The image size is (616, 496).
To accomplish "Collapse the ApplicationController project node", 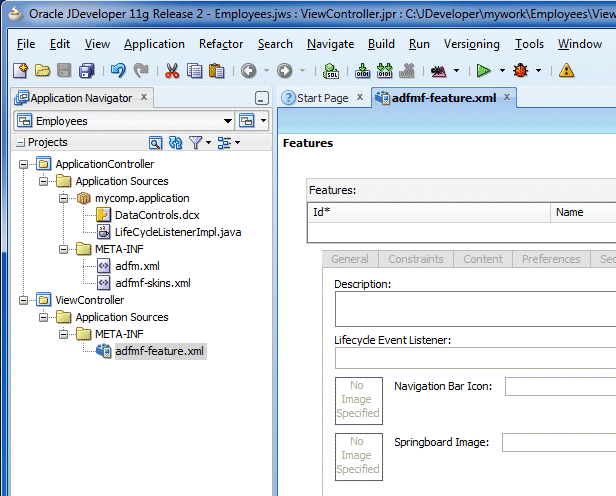I will click(x=24, y=164).
